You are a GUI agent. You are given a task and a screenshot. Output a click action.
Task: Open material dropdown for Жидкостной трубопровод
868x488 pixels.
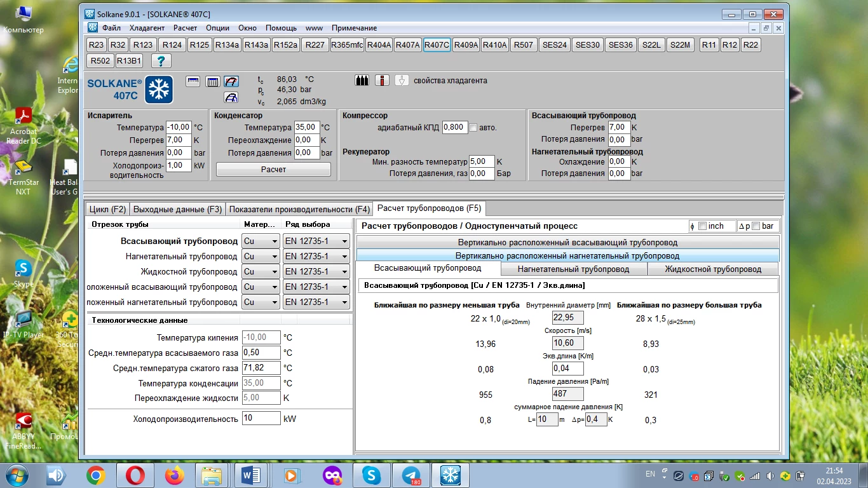[261, 271]
